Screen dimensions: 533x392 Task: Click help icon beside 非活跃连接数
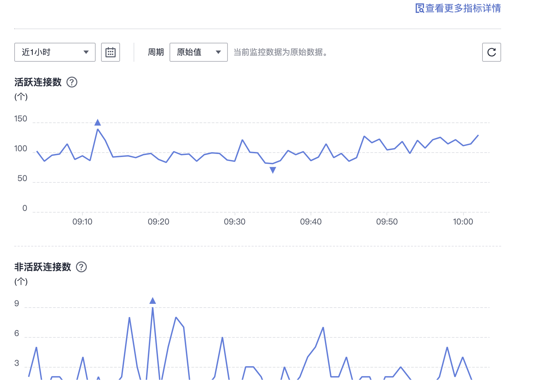[x=81, y=267]
